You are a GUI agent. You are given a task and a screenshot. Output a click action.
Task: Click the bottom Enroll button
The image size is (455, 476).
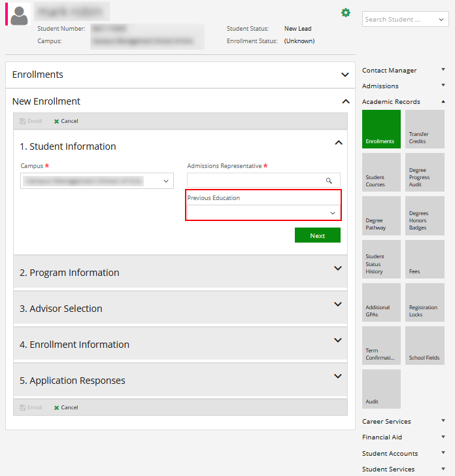pos(31,407)
